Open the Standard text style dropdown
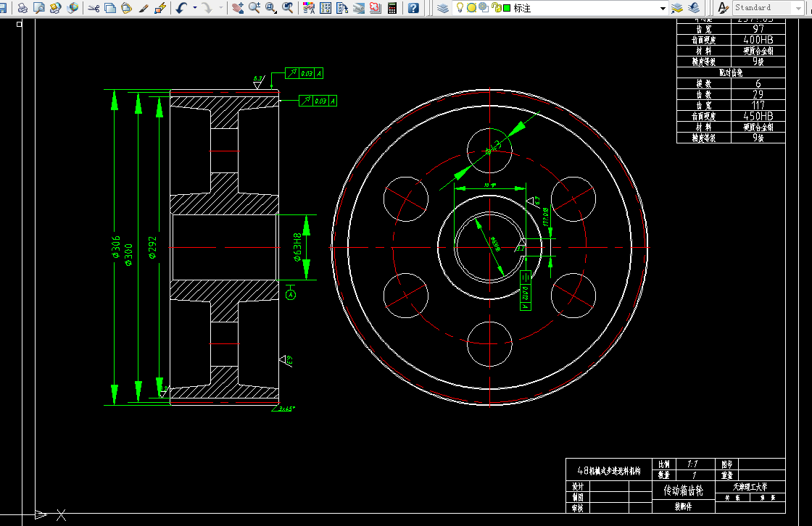The height and width of the screenshot is (526, 812). 798,8
